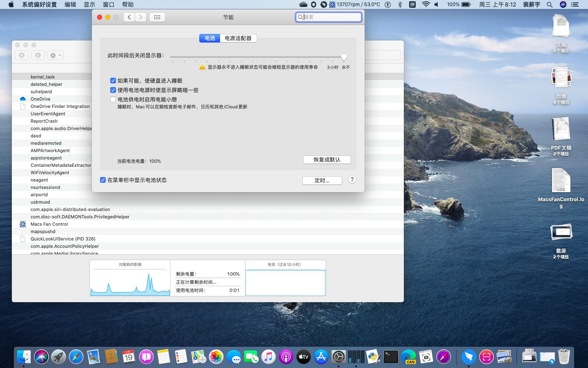Click the search field in the 节能 window
The image size is (588, 368).
click(328, 17)
